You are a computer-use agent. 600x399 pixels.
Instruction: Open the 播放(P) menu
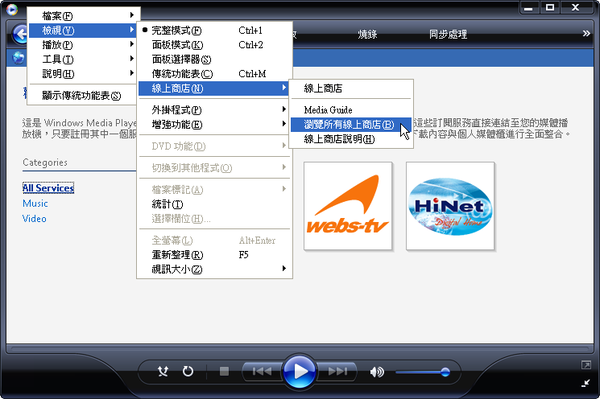coord(82,45)
